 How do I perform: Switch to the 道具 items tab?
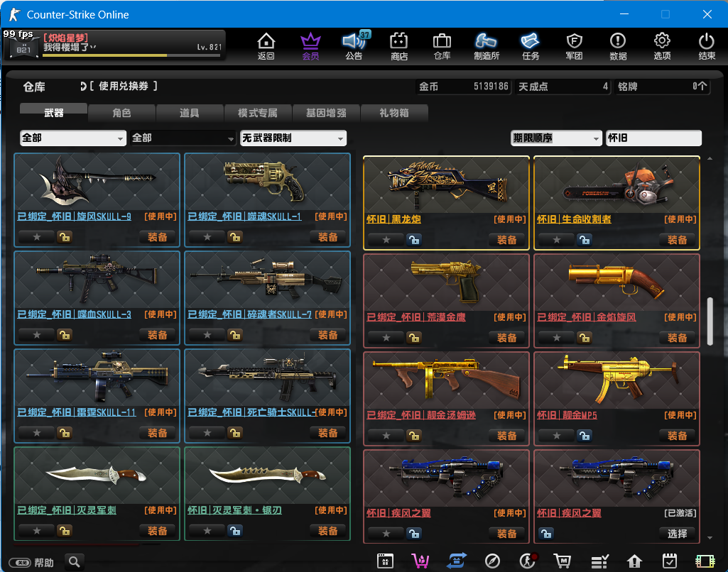click(x=190, y=113)
